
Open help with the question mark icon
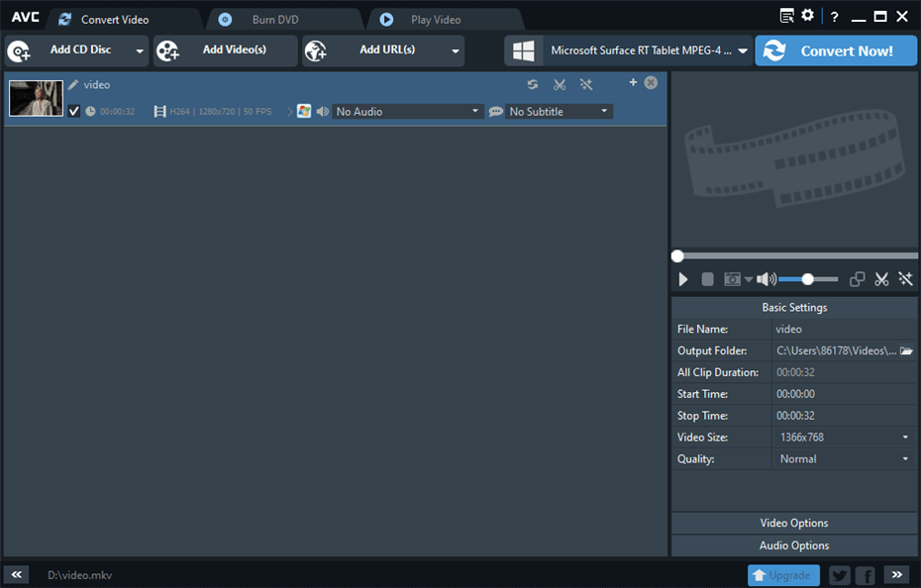(834, 17)
